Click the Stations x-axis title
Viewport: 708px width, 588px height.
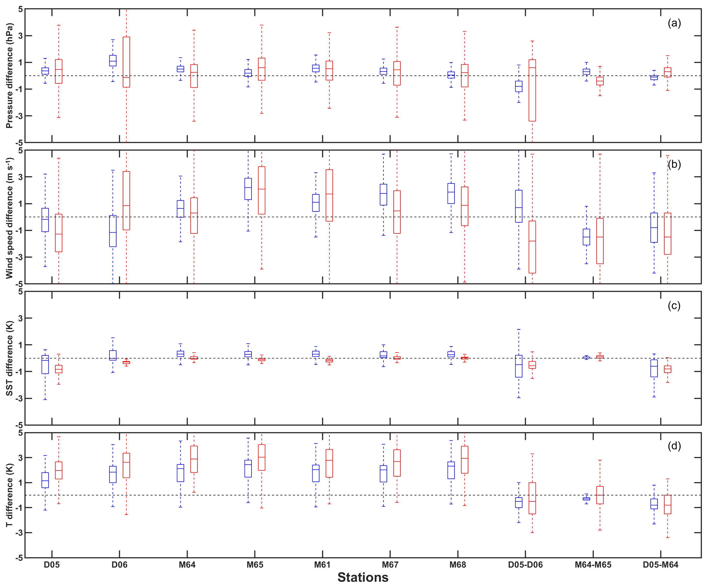tap(363, 577)
